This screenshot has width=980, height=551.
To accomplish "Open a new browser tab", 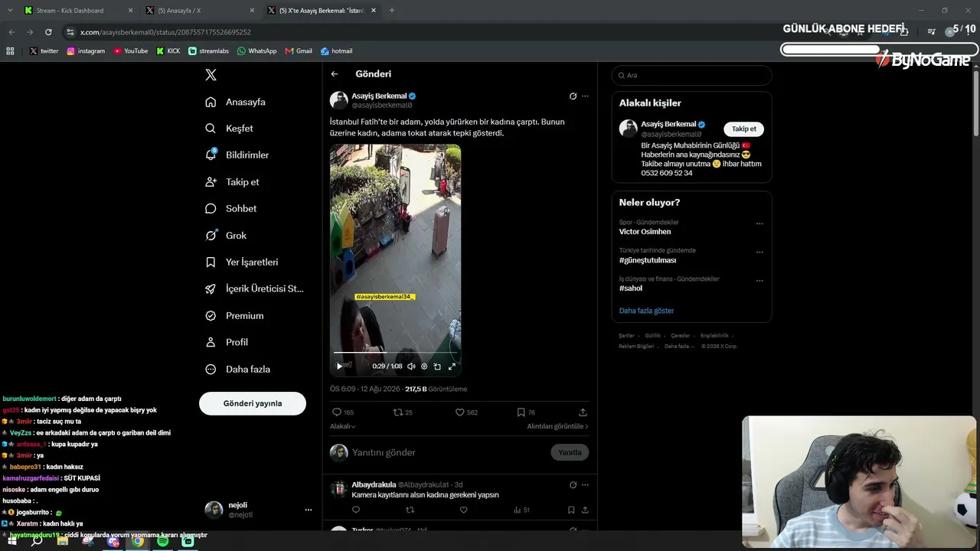I will click(x=392, y=11).
